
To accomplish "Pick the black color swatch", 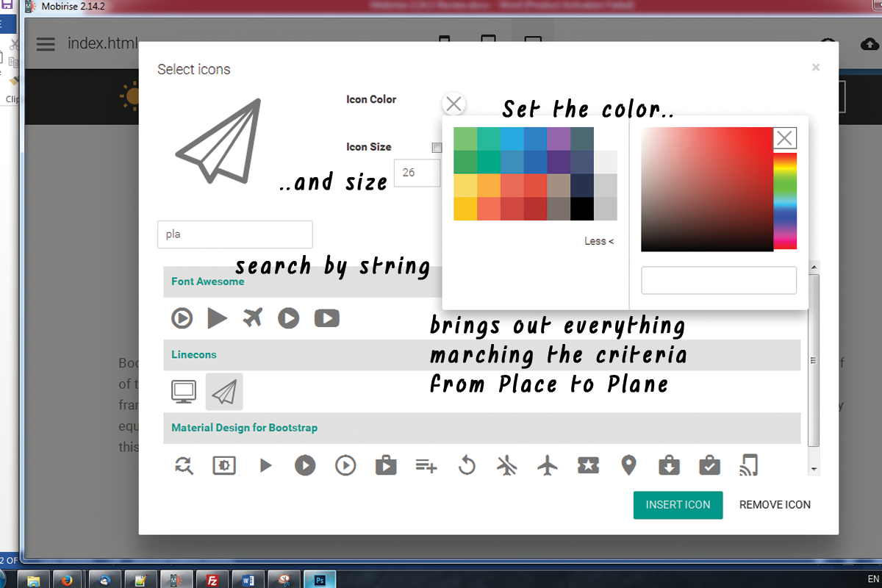I will coord(582,209).
